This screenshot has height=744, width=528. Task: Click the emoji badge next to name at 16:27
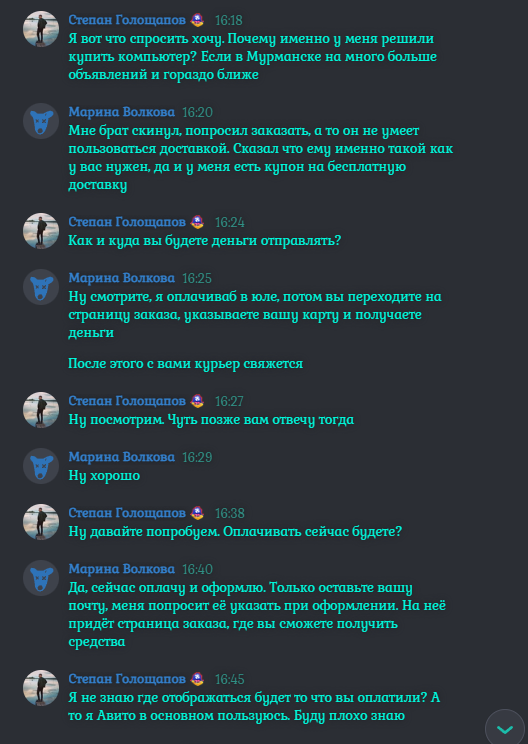point(197,401)
